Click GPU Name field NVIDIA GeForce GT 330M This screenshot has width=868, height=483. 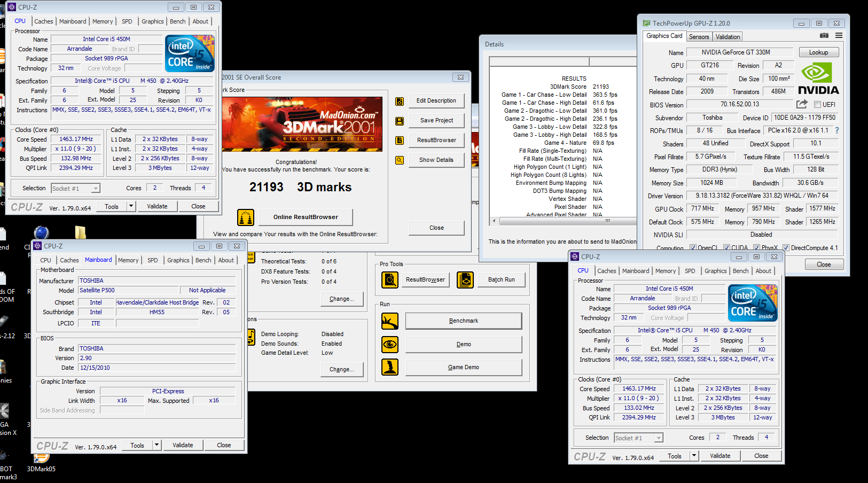point(739,52)
